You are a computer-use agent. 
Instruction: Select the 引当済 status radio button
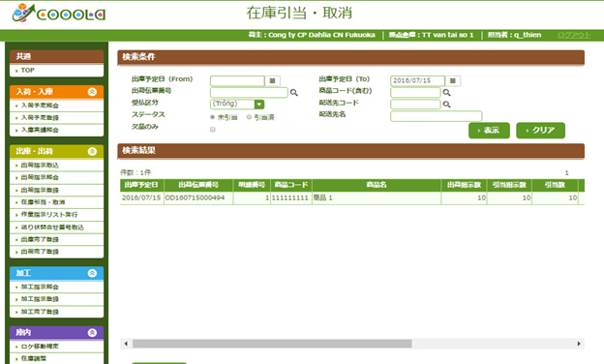tap(249, 117)
